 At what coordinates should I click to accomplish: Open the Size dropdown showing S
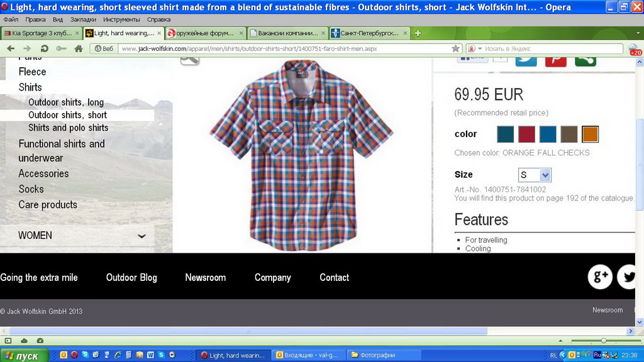point(535,175)
